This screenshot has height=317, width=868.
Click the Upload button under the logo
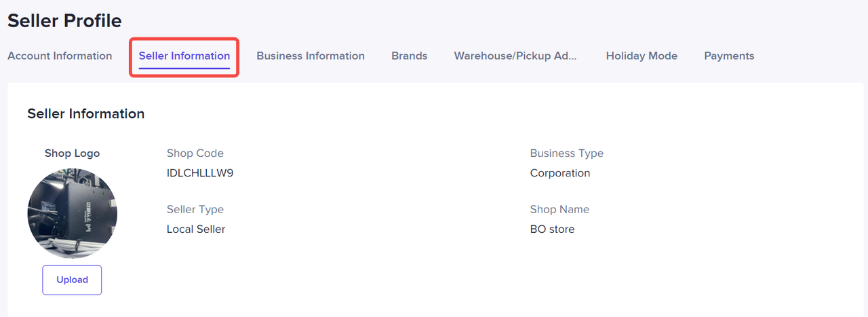click(x=72, y=280)
